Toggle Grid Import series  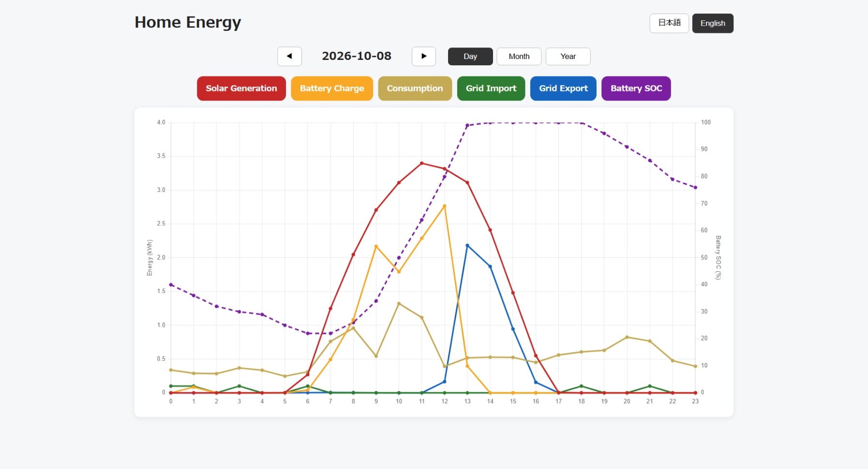click(491, 88)
